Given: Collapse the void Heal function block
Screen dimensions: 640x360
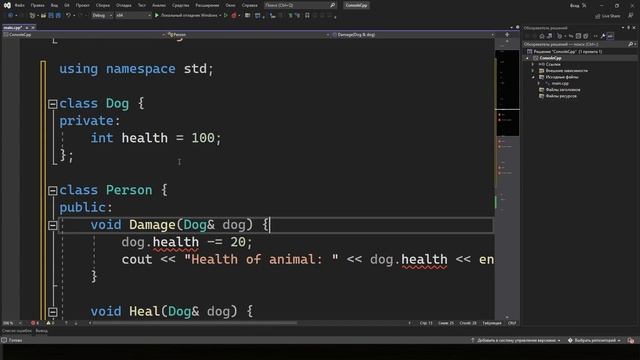Looking at the screenshot, I should point(53,312).
